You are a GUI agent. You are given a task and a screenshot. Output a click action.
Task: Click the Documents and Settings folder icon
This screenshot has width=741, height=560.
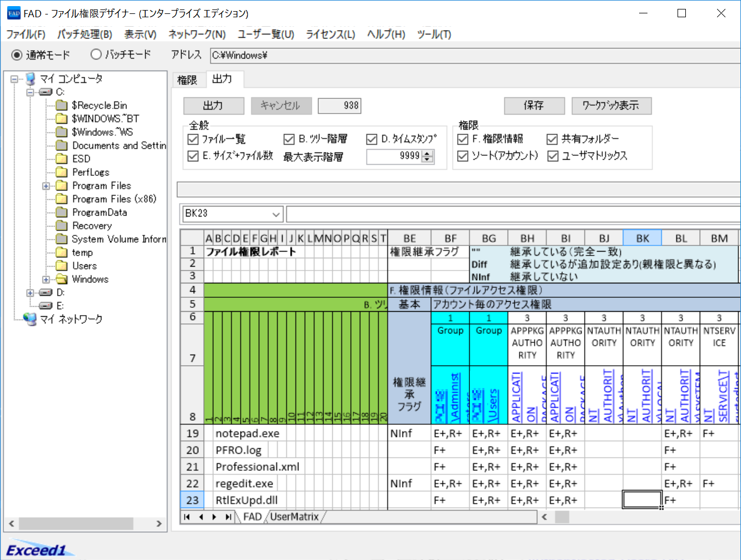[x=62, y=145]
